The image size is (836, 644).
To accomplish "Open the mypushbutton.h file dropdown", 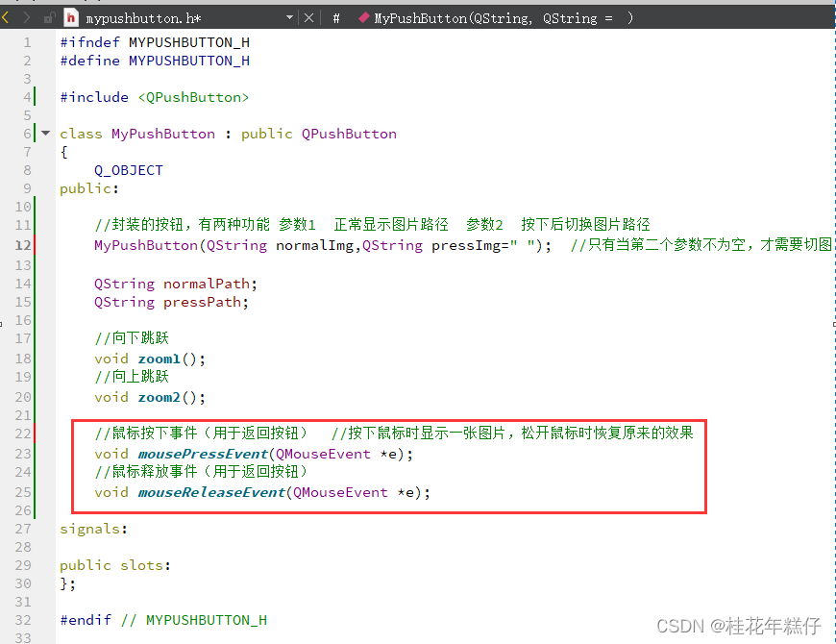I will (289, 17).
